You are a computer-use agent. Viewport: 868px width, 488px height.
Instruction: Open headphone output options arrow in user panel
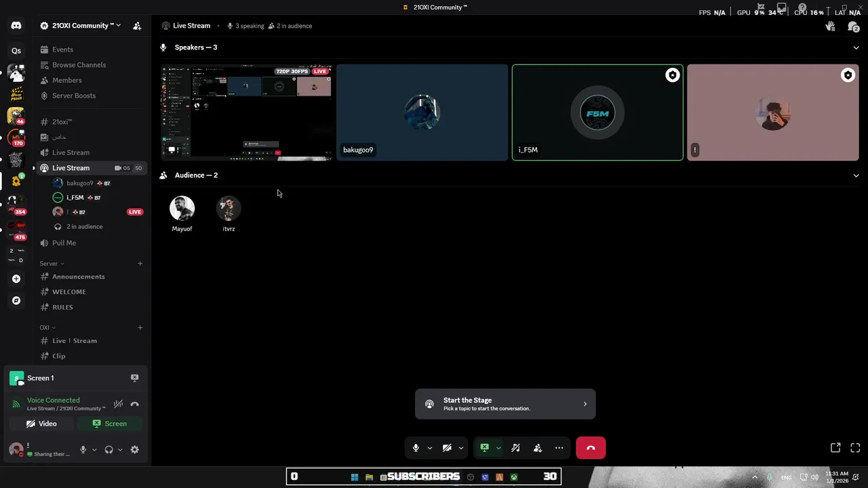120,449
